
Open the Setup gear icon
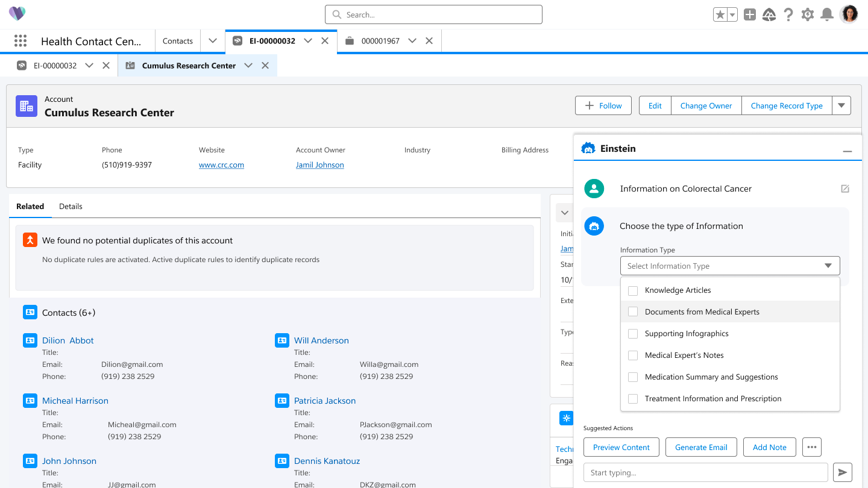tap(808, 14)
